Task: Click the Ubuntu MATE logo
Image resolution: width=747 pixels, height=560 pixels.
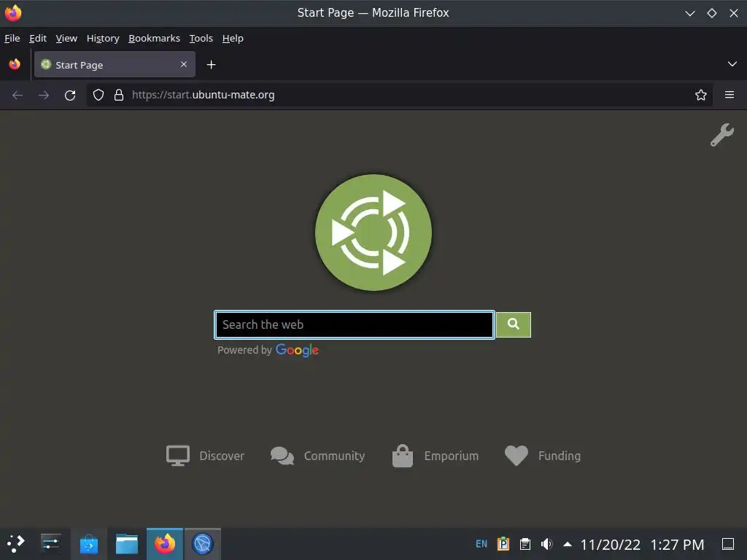Action: point(373,233)
